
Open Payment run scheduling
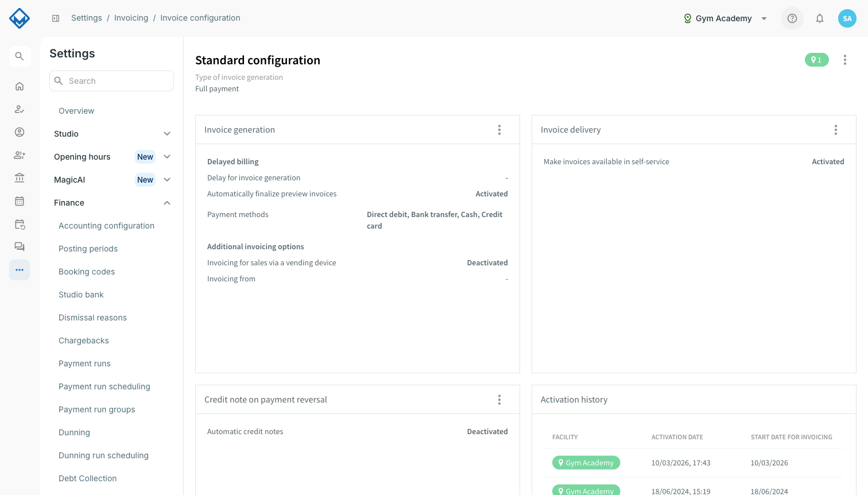pyautogui.click(x=104, y=386)
